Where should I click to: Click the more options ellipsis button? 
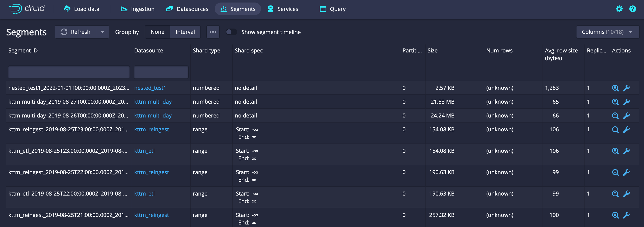click(x=213, y=32)
